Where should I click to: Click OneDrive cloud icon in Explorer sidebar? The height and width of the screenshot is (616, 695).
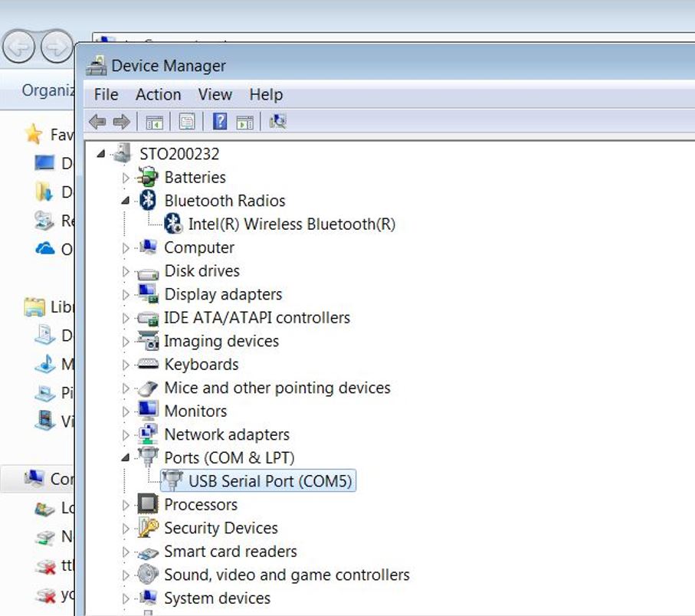(x=44, y=248)
